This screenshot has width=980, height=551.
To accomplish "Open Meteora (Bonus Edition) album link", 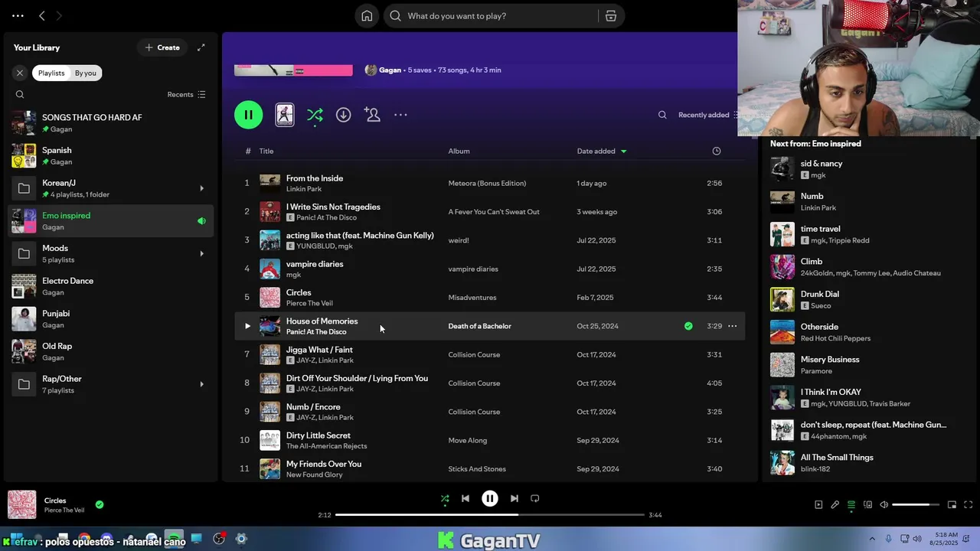I will [x=487, y=184].
